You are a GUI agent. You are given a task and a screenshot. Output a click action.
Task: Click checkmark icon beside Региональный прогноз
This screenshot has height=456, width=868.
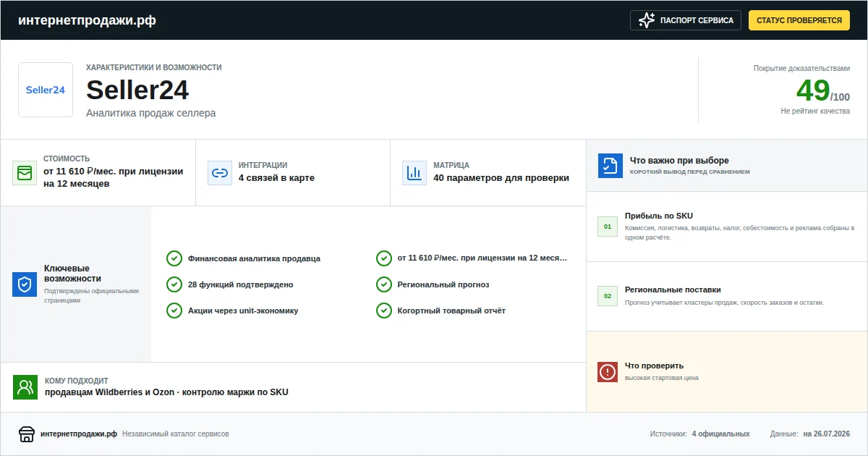384,284
